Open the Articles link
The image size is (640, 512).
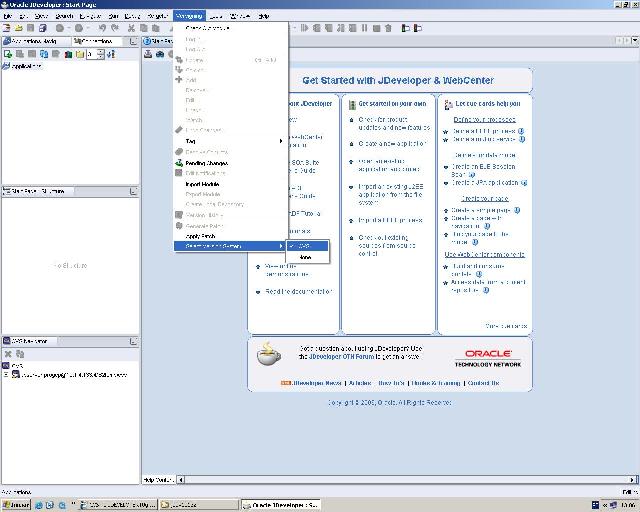tap(360, 383)
